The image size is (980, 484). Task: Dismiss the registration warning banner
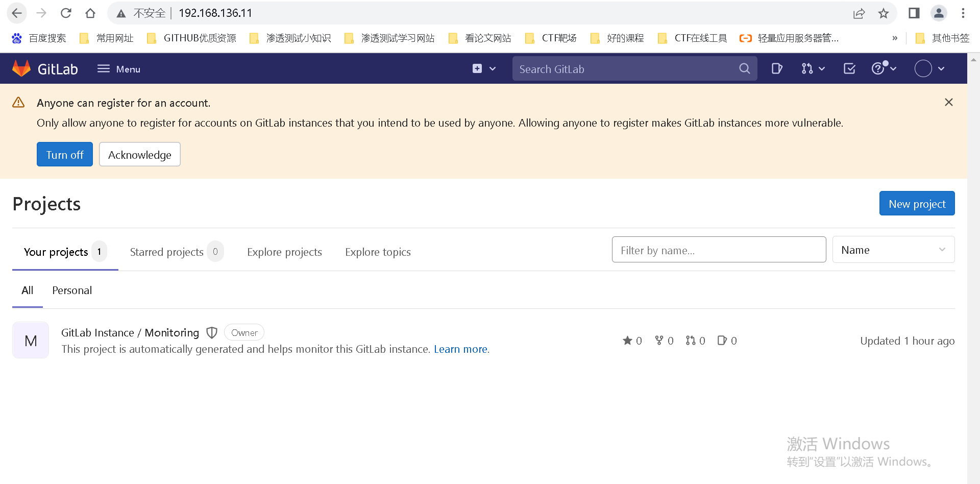point(949,102)
